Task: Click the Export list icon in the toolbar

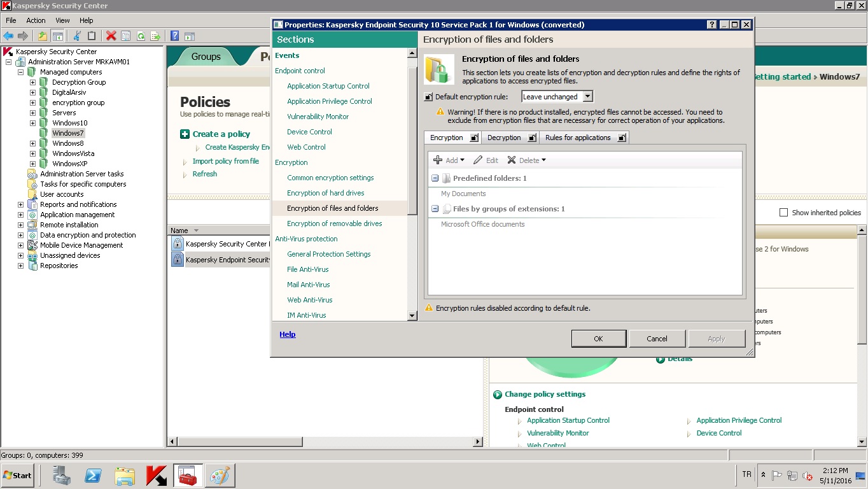Action: pyautogui.click(x=155, y=36)
